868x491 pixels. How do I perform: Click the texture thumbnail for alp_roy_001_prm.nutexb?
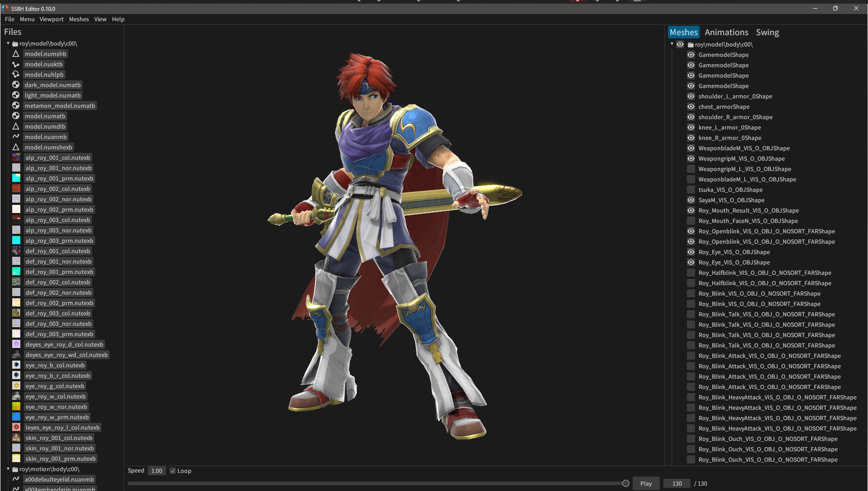pos(16,178)
